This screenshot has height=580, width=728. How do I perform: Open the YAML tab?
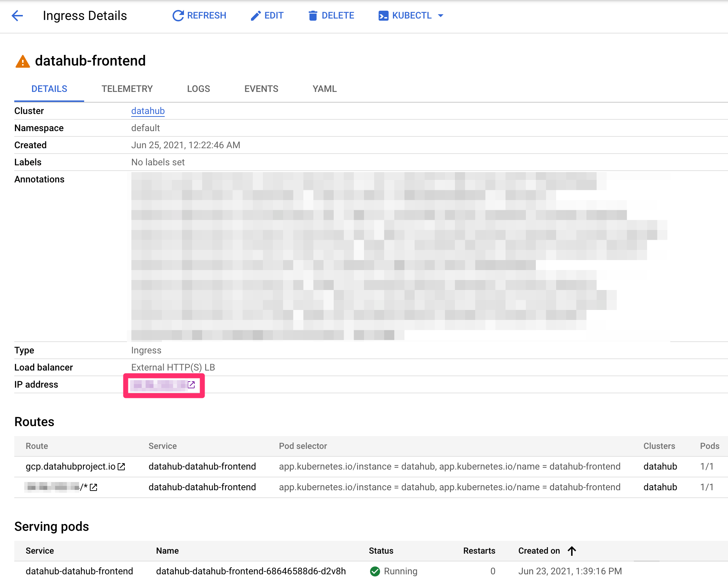[324, 89]
